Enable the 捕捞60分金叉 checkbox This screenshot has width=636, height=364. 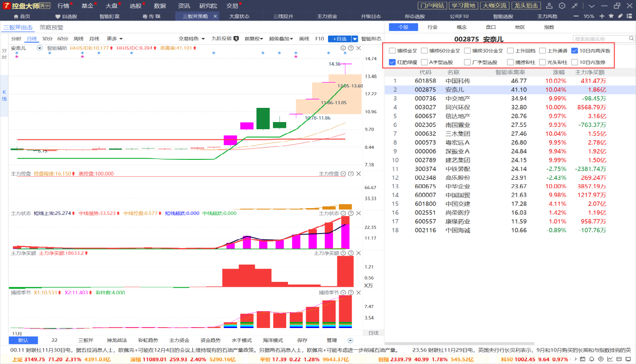[x=424, y=51]
